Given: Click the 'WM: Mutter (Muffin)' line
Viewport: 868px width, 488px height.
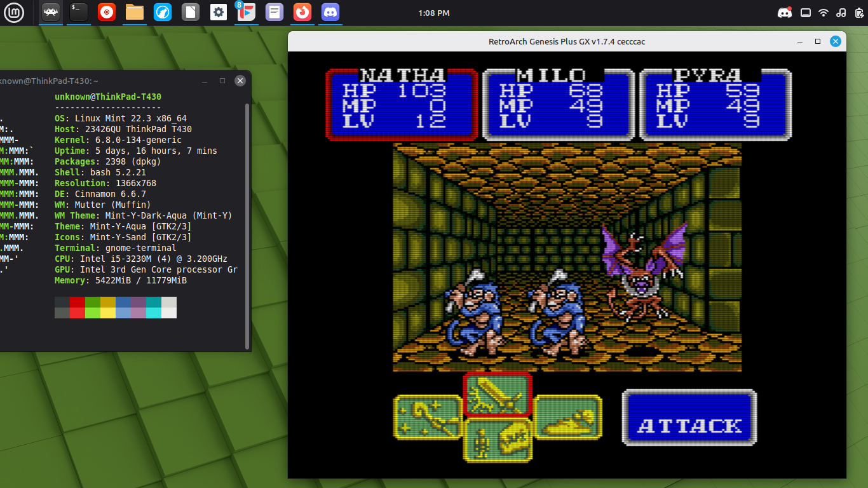Looking at the screenshot, I should 103,205.
